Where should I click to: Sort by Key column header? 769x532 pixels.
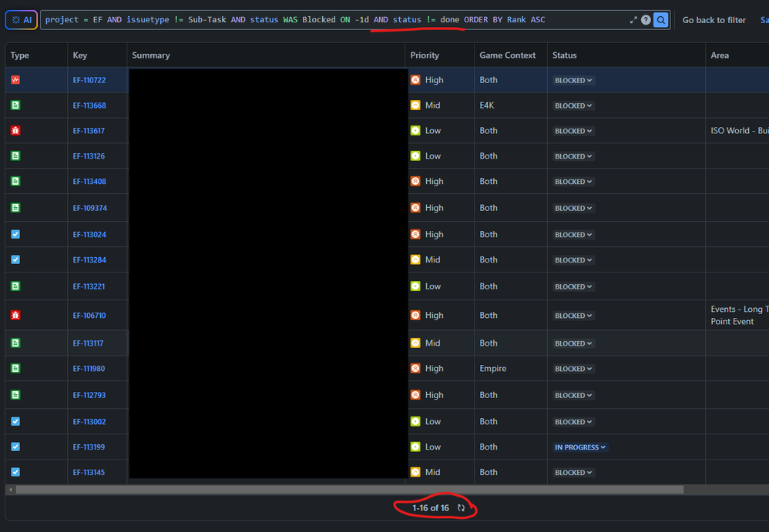click(x=80, y=55)
